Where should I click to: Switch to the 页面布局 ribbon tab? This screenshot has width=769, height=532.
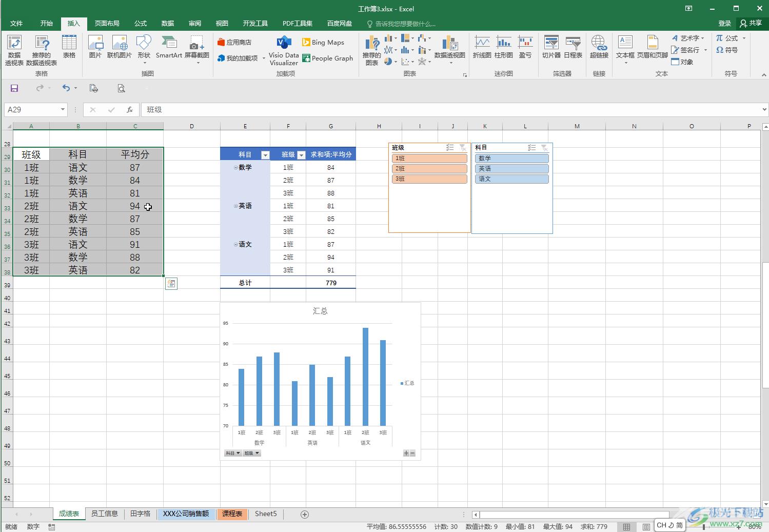(107, 24)
